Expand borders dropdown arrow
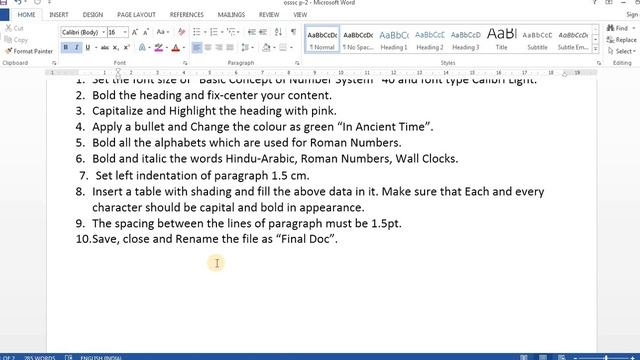 coord(291,48)
